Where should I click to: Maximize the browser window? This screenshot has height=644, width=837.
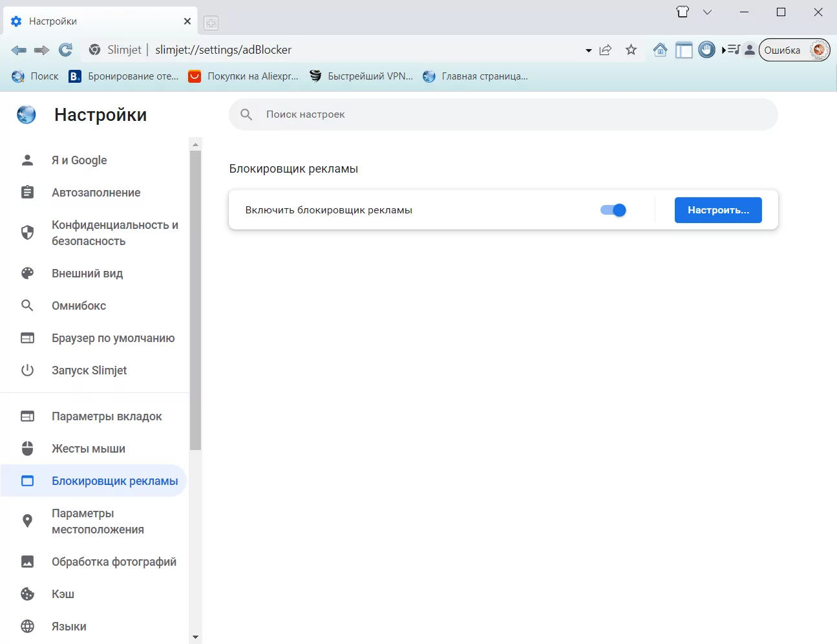coord(781,12)
